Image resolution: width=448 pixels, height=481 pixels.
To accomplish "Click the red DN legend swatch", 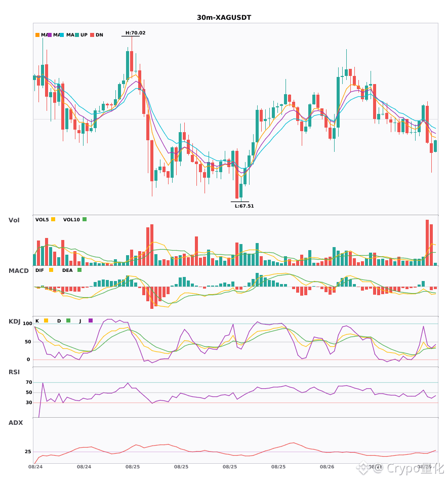I will point(92,35).
